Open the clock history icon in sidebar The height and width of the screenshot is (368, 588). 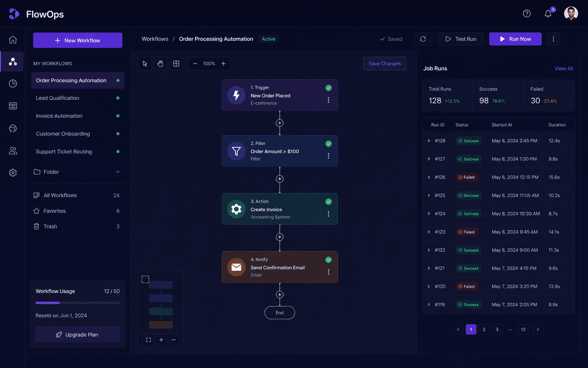click(13, 83)
